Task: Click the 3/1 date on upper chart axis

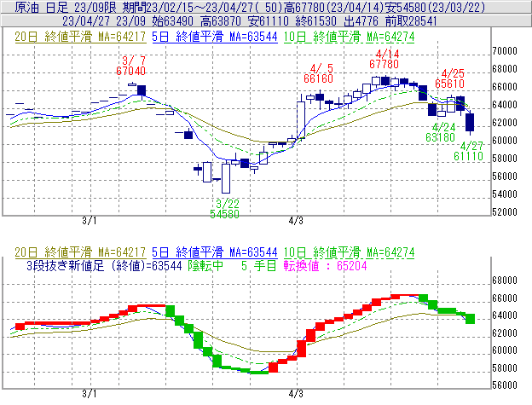Action: click(x=90, y=221)
